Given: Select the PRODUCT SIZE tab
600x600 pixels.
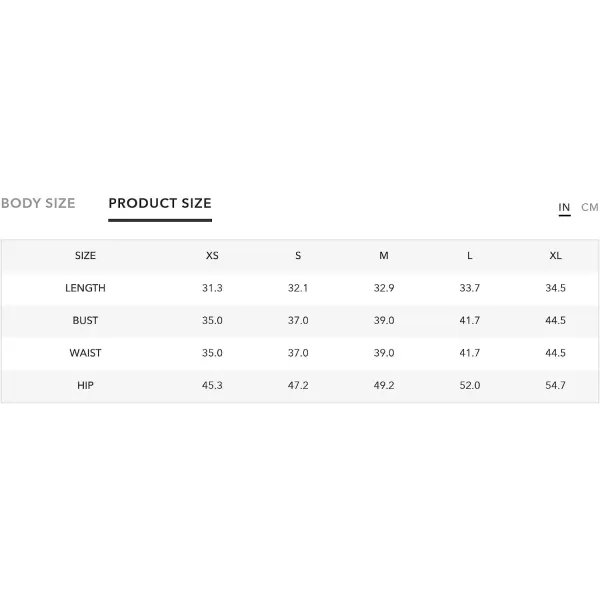Looking at the screenshot, I should (160, 203).
